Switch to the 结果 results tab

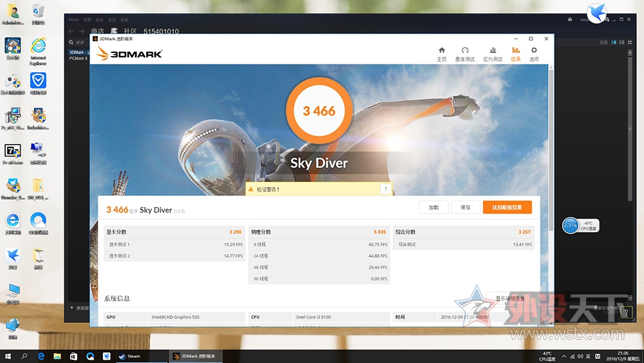click(x=515, y=54)
